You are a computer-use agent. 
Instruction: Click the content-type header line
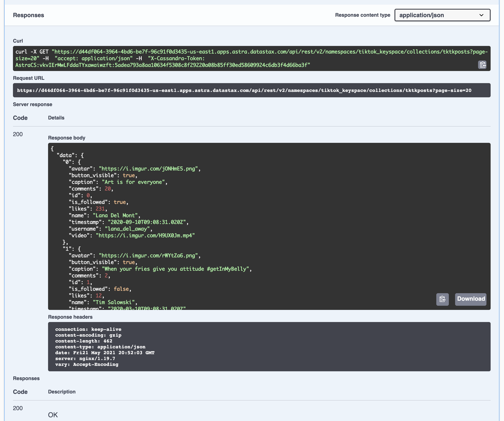pos(100,347)
